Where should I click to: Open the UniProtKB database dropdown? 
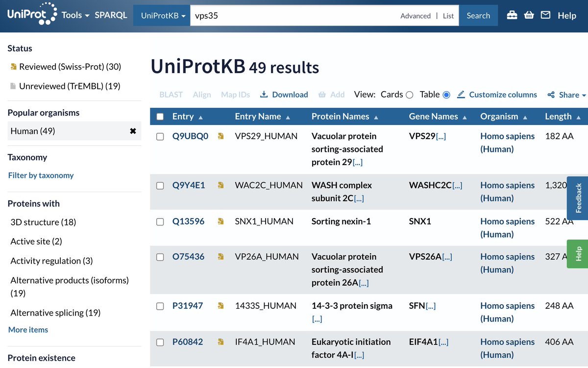point(164,16)
